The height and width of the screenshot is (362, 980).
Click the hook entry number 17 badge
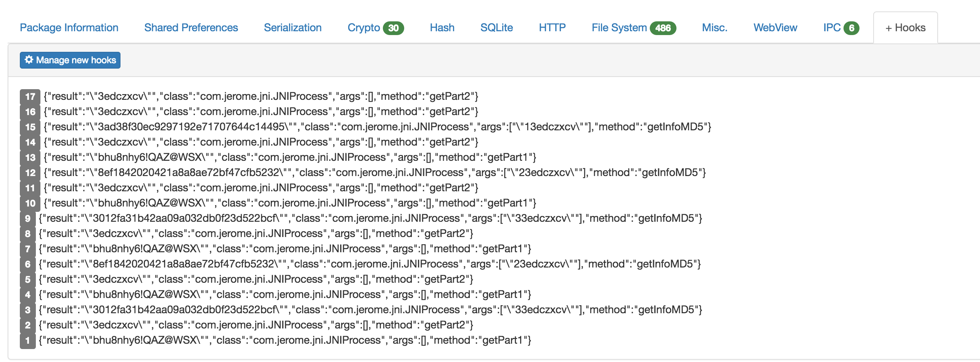tap(30, 96)
